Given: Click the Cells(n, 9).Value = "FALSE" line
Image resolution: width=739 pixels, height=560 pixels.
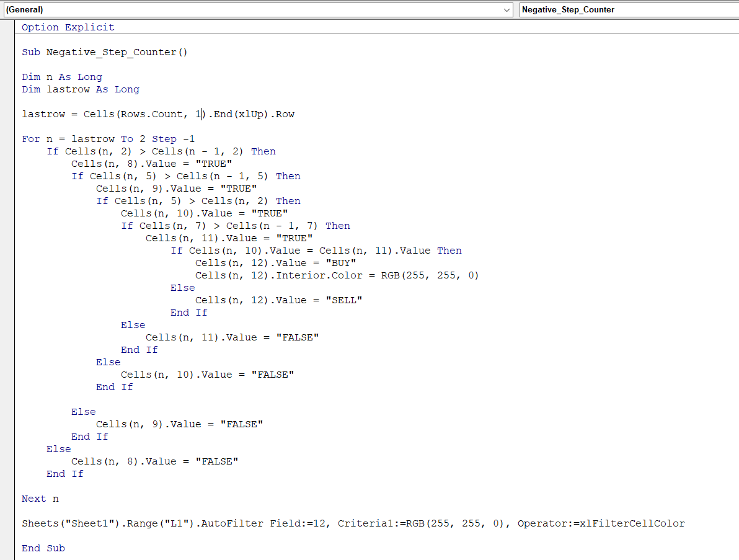Looking at the screenshot, I should pos(179,424).
